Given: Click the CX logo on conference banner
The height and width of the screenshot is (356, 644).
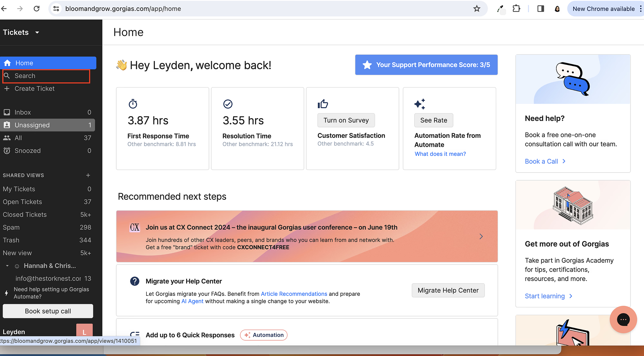Looking at the screenshot, I should click(x=135, y=228).
